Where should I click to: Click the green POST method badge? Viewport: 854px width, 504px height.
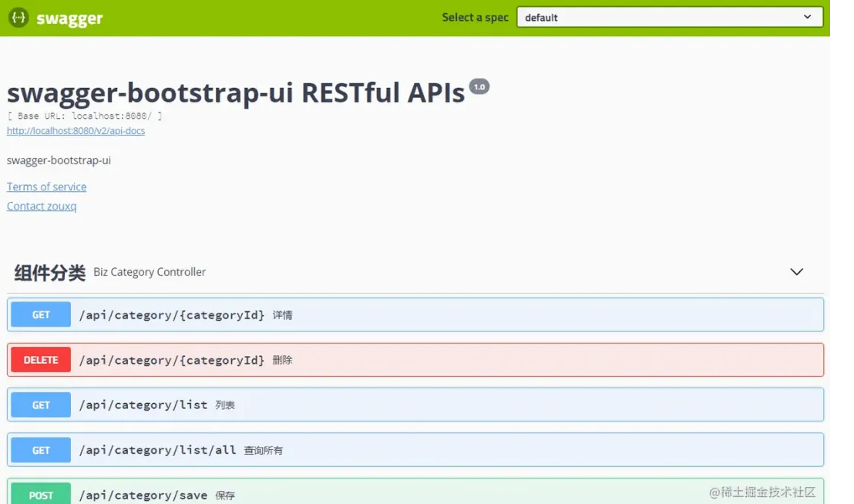coord(41,494)
